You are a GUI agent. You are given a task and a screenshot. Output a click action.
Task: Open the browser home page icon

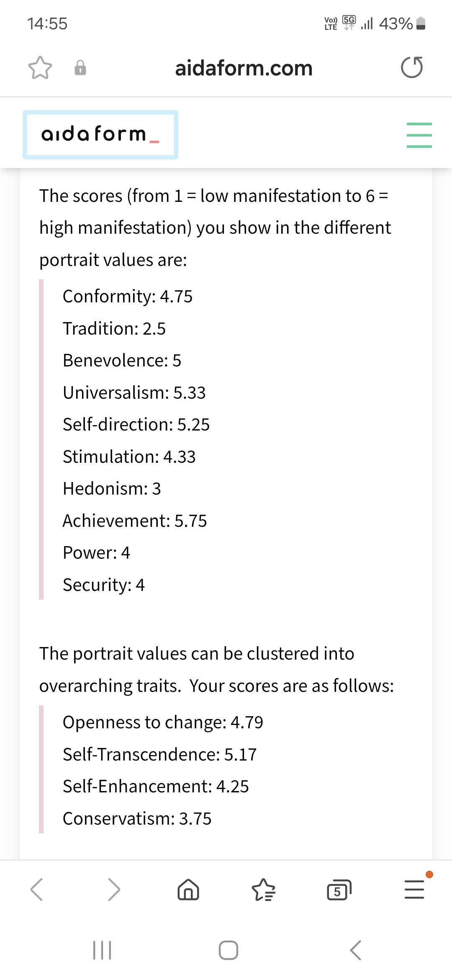point(188,890)
